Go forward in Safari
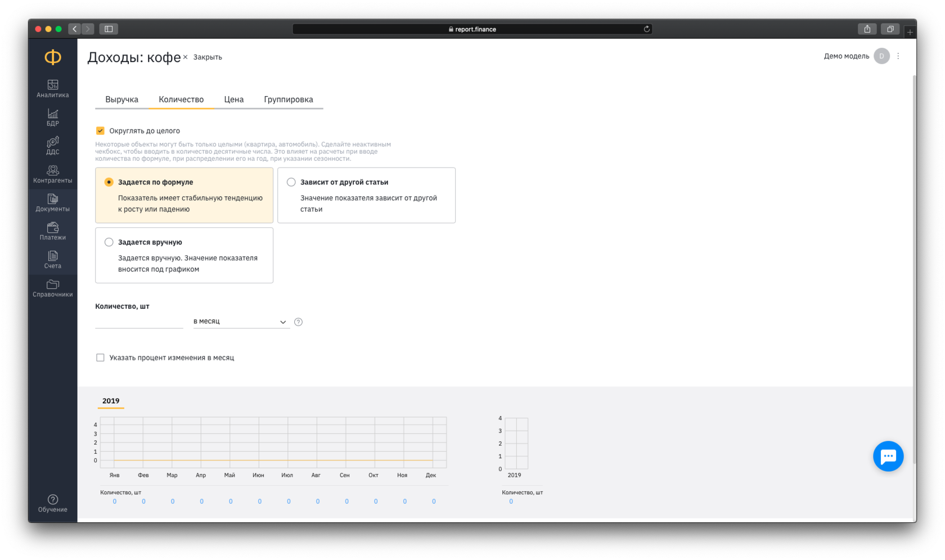This screenshot has width=945, height=560. 88,29
